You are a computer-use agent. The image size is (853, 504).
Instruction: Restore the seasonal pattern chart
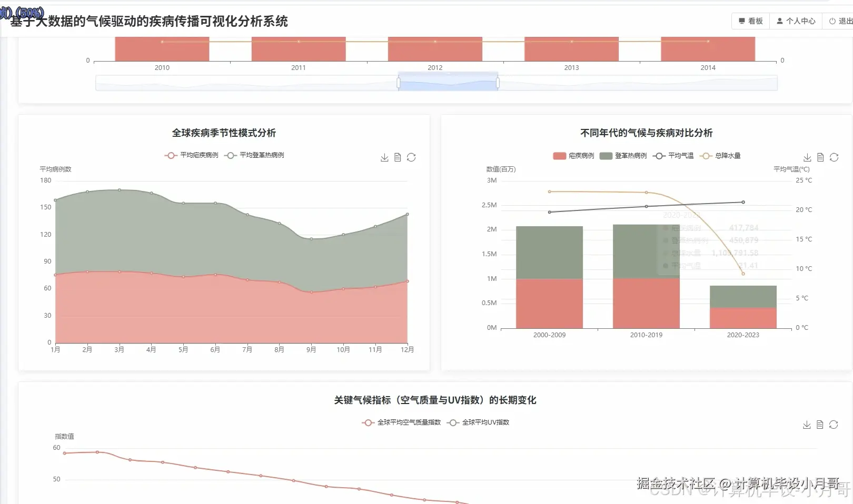(411, 158)
